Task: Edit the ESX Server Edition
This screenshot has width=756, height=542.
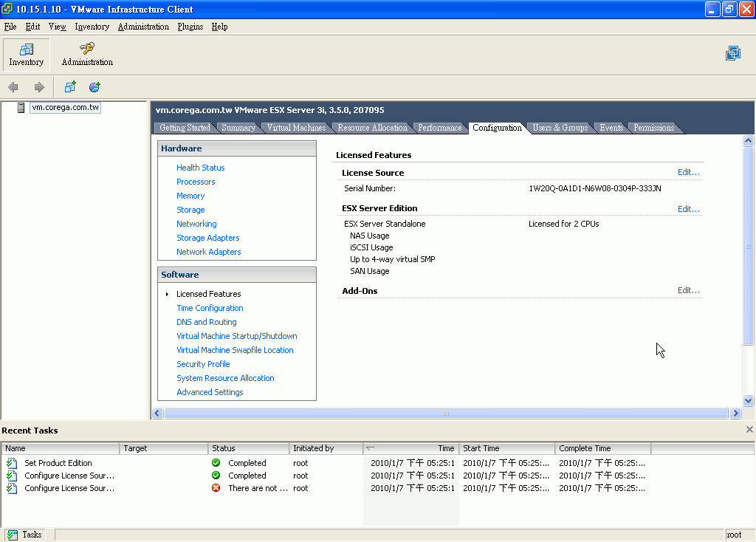Action: tap(689, 209)
